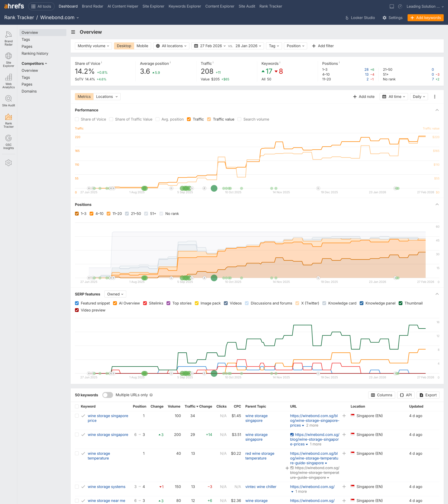
Task: Open Site Audit in top navigation
Action: tap(247, 6)
